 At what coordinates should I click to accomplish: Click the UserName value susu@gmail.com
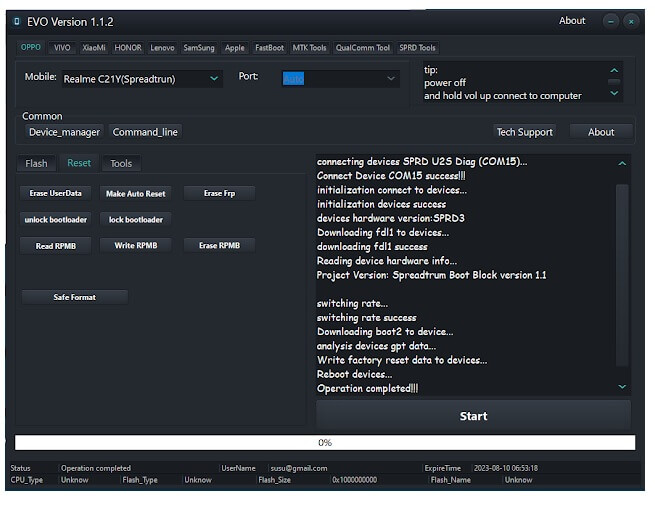(x=299, y=468)
